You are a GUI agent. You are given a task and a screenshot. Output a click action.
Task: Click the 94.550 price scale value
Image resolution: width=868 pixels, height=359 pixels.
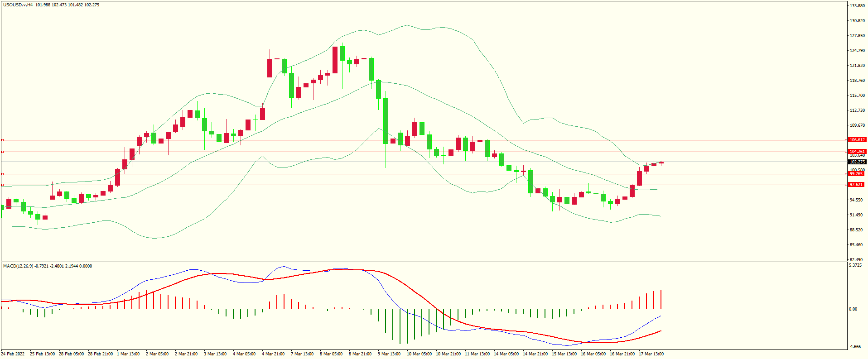(856, 200)
